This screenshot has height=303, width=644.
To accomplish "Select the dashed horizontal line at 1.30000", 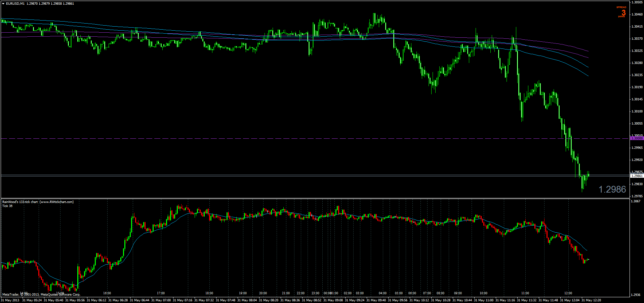I will pyautogui.click(x=315, y=138).
